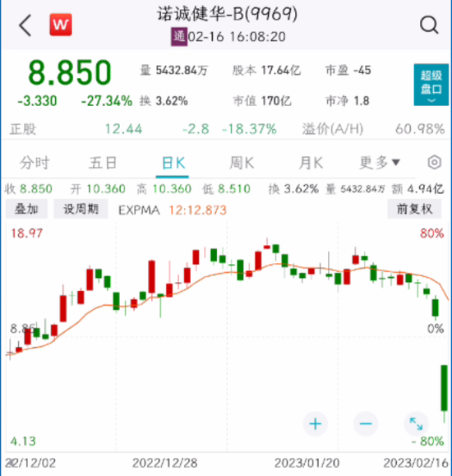This screenshot has width=452, height=476.
Task: Select the last large green candlestick
Action: [x=445, y=388]
